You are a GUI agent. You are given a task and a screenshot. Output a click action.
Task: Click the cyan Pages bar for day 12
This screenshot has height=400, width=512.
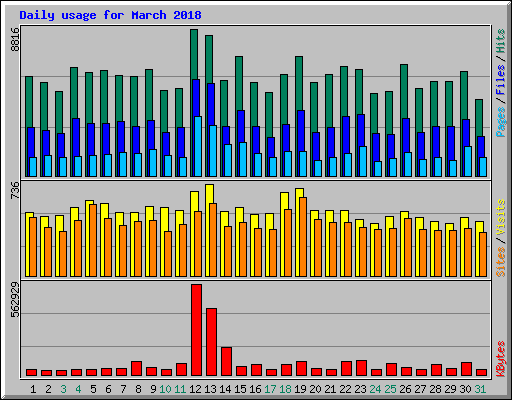point(198,146)
